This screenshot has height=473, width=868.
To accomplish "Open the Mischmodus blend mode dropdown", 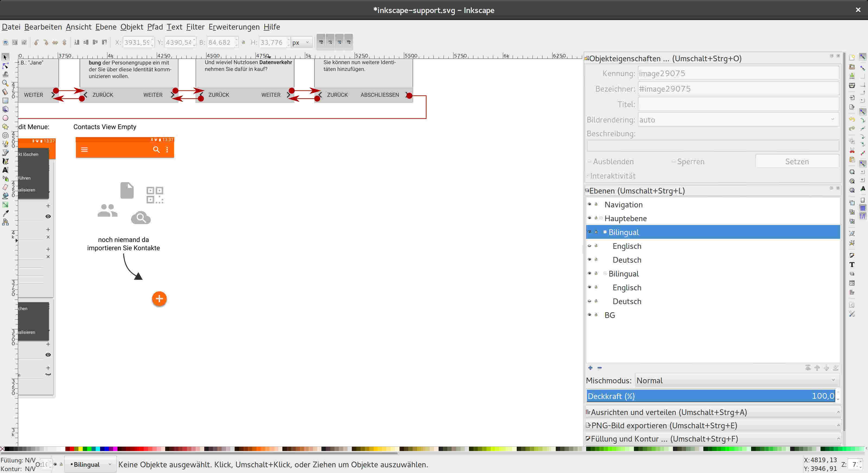I will click(737, 380).
